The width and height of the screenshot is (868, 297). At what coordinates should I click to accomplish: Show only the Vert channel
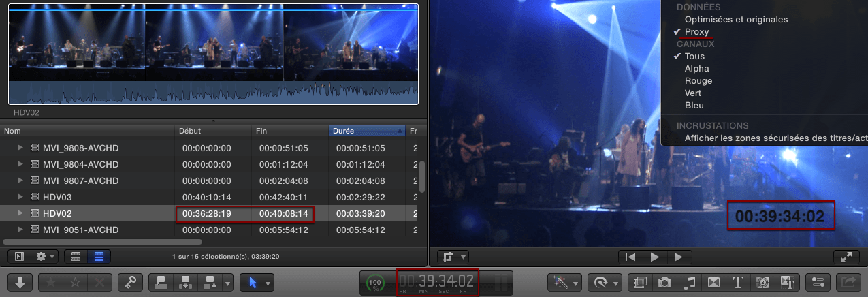pyautogui.click(x=693, y=93)
